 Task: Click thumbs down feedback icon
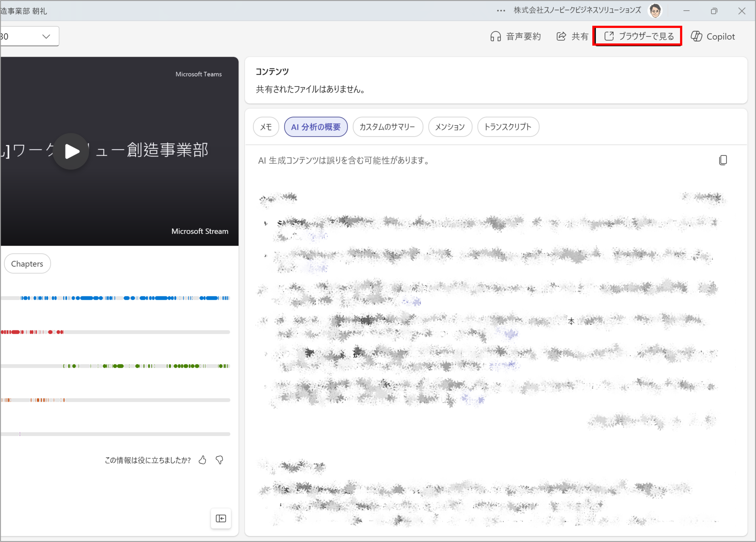tap(219, 460)
